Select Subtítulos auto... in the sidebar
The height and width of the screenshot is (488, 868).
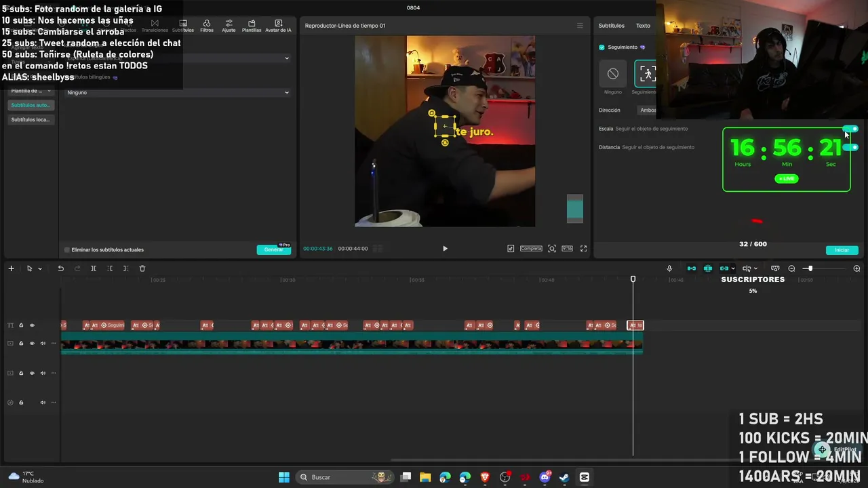[31, 105]
